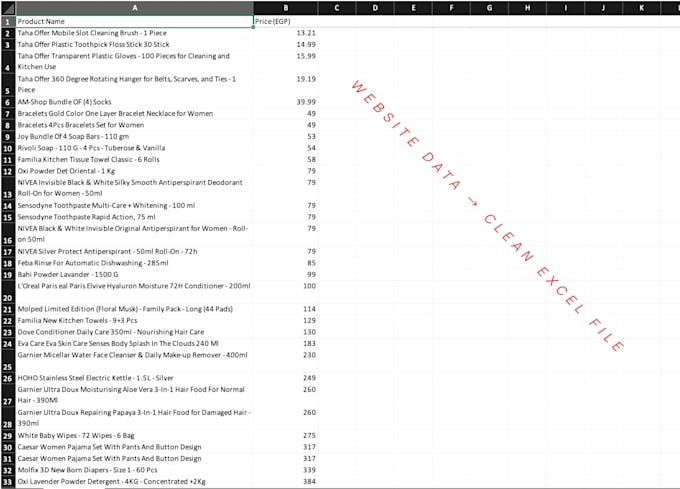Select column C header
680x489 pixels.
click(337, 7)
